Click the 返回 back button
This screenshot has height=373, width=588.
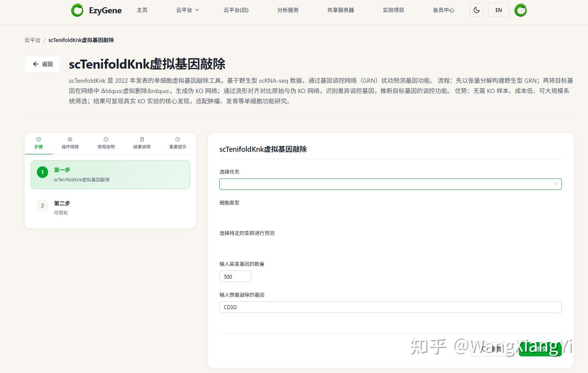42,64
